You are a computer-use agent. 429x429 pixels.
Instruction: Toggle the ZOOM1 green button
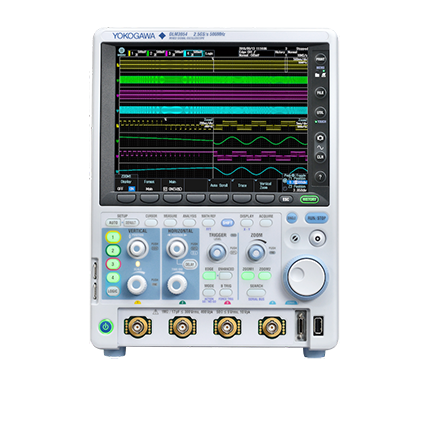pos(248,276)
